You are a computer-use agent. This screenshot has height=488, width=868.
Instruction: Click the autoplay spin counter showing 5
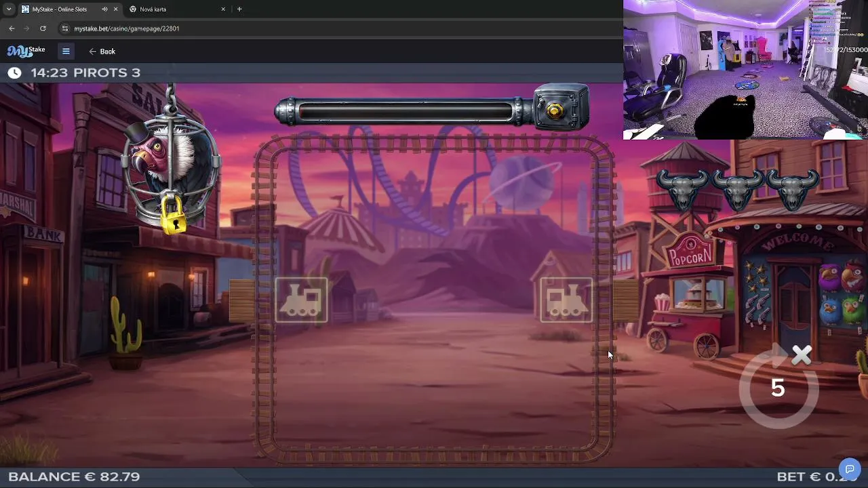778,388
